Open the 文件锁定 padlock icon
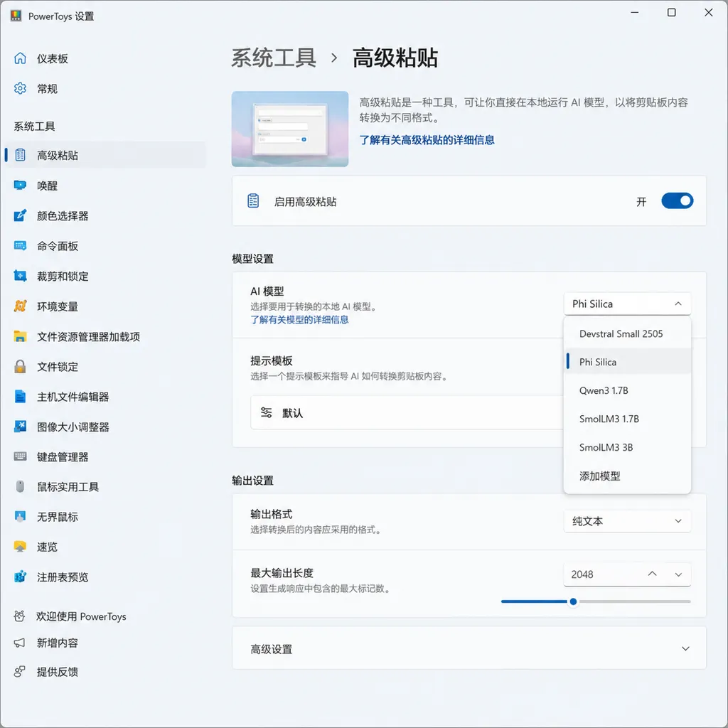 click(20, 366)
